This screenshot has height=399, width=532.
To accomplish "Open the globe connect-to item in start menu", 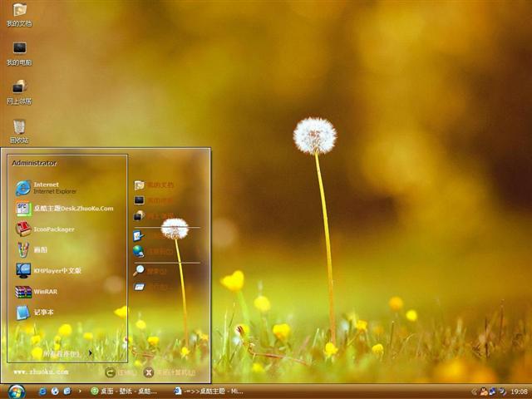I will click(x=139, y=251).
